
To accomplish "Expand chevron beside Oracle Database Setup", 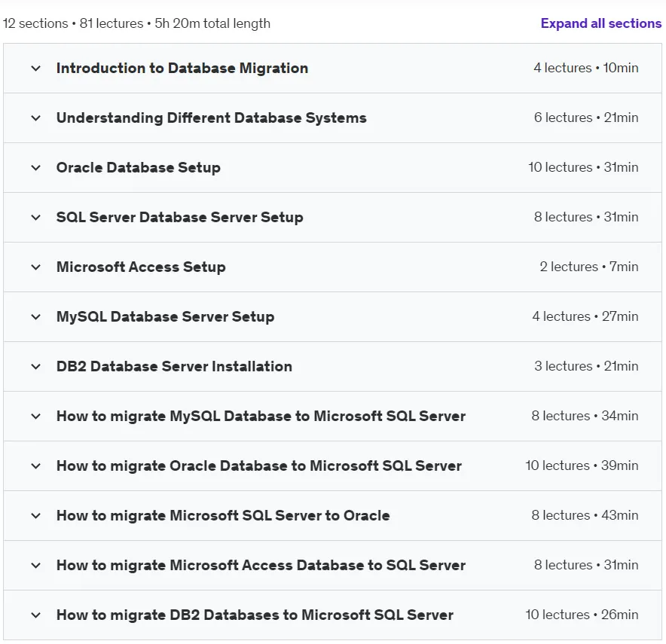I will pyautogui.click(x=36, y=168).
